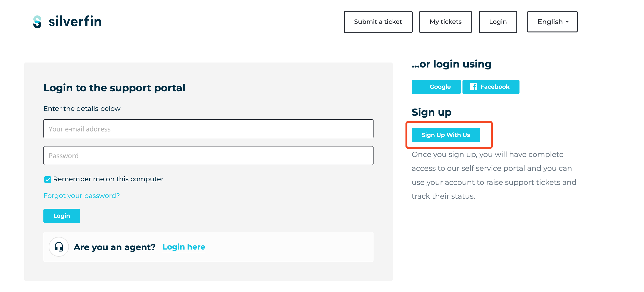This screenshot has height=292, width=644.
Task: Click the Login button below the form
Action: tap(62, 216)
